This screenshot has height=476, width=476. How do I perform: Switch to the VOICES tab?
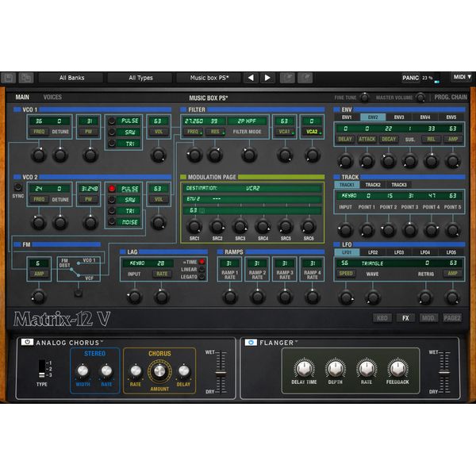click(52, 97)
